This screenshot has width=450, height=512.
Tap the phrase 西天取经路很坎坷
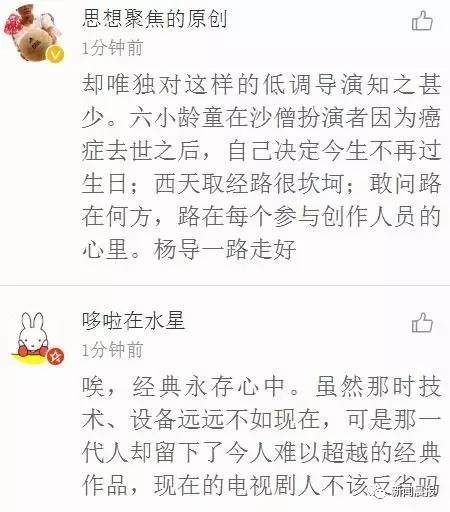tap(249, 184)
